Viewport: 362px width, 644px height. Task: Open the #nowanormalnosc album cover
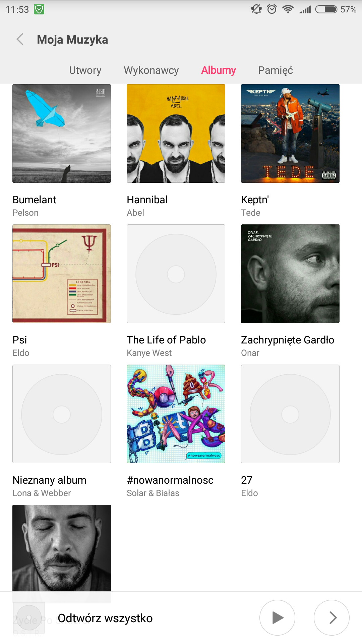[x=176, y=414]
